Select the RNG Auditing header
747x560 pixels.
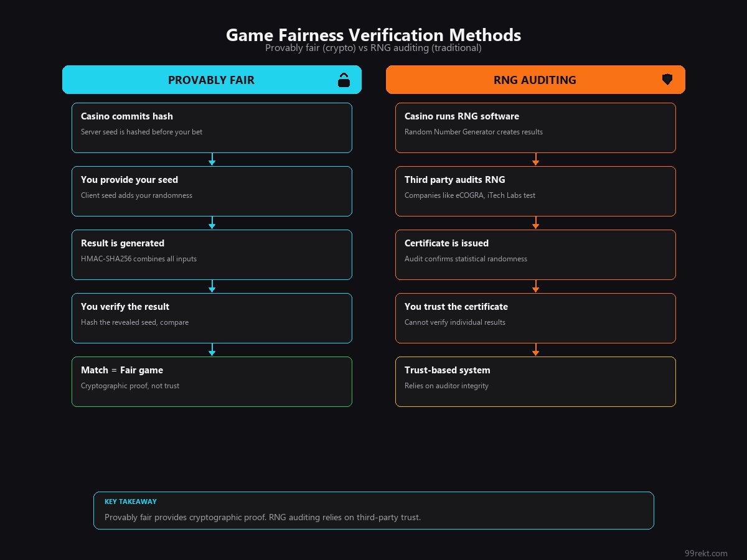[535, 80]
